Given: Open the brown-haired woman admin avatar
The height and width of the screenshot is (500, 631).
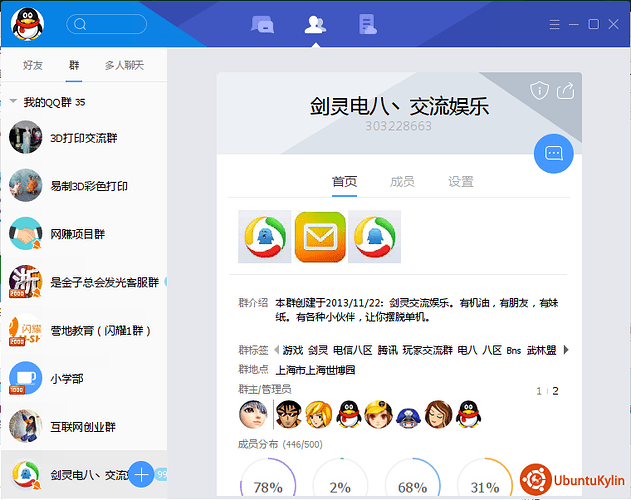Looking at the screenshot, I should pyautogui.click(x=439, y=414).
